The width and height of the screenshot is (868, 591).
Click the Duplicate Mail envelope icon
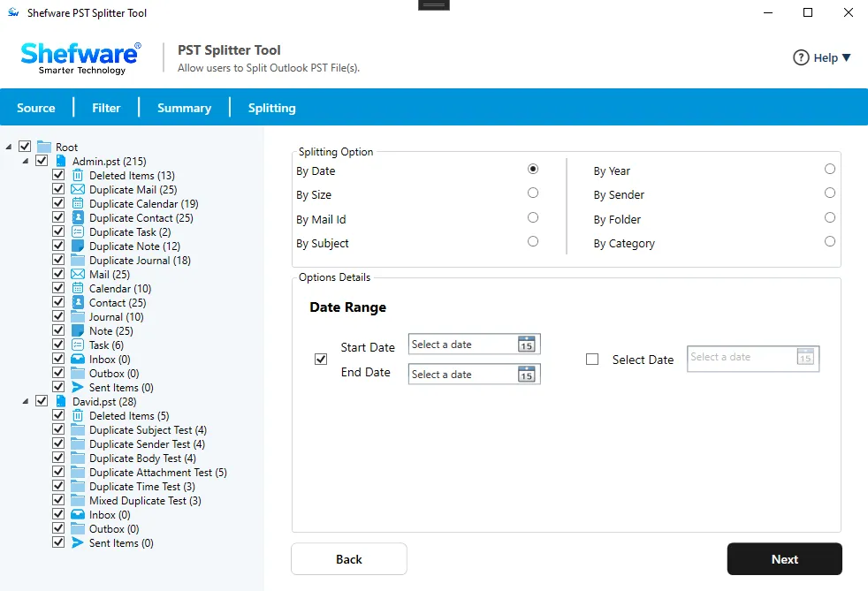pos(78,189)
